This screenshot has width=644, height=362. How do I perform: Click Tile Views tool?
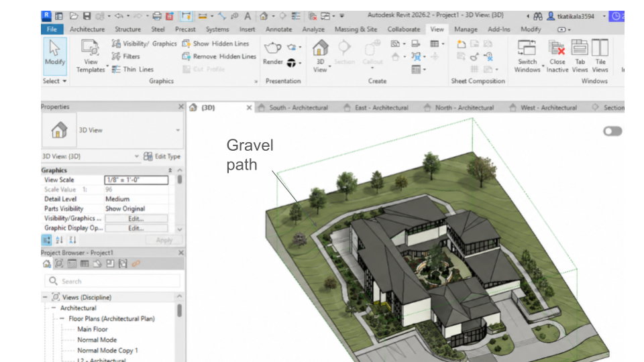point(600,56)
